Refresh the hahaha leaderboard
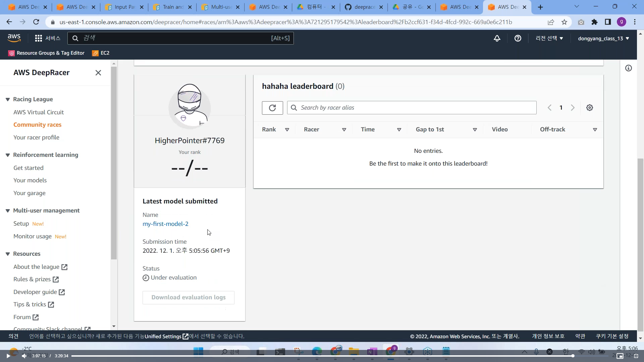 point(272,108)
